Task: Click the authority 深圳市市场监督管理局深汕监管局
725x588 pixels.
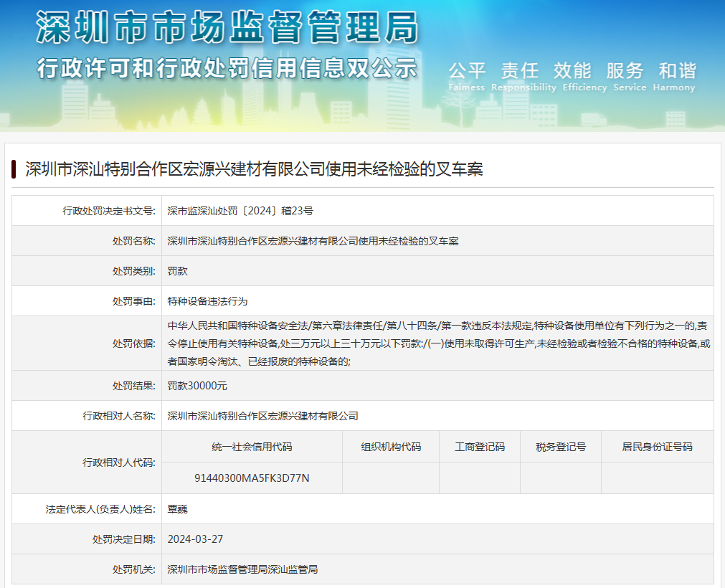Action: click(x=242, y=569)
